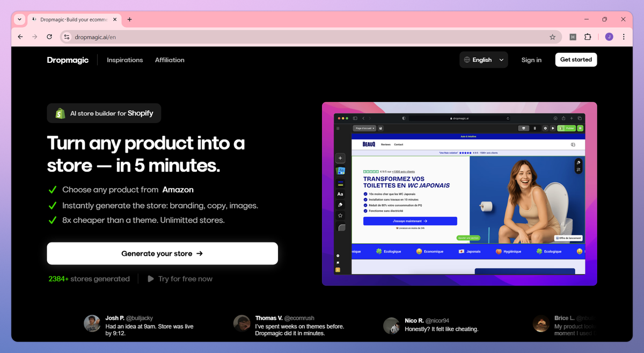
Task: Open the Extensions puzzle icon
Action: (588, 37)
